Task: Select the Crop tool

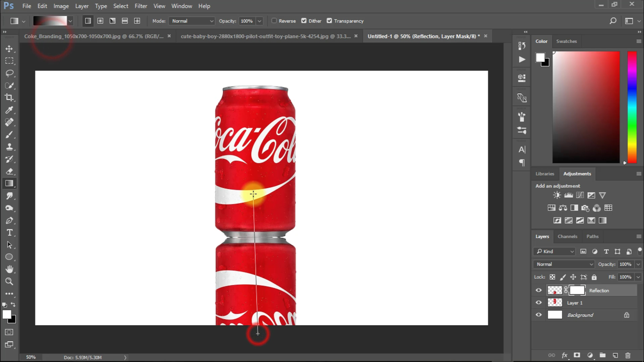Action: coord(9,98)
